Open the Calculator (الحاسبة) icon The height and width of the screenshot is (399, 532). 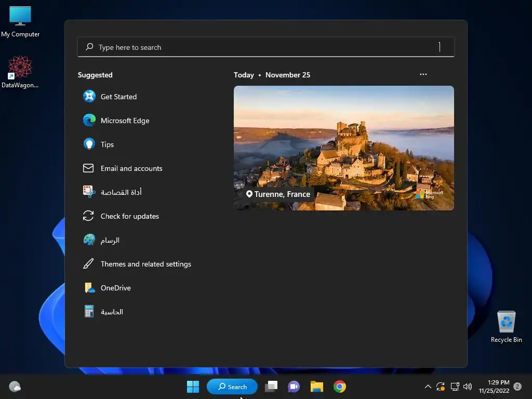click(89, 312)
